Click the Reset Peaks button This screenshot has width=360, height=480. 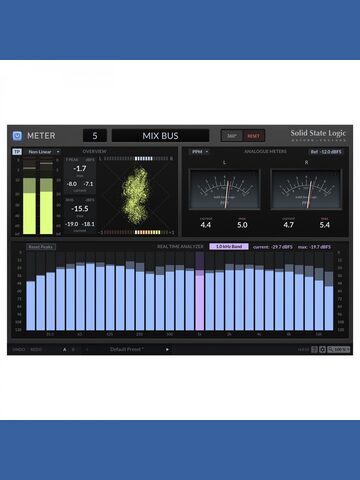pyautogui.click(x=41, y=247)
